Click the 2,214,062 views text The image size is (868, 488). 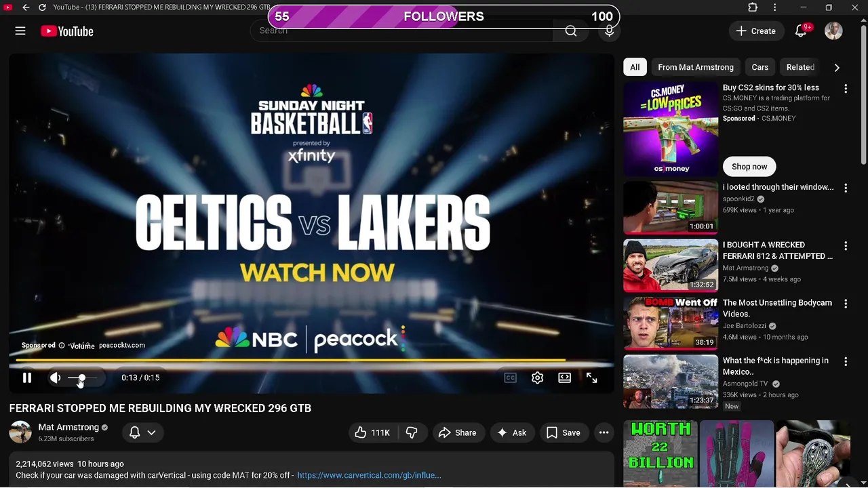(44, 464)
